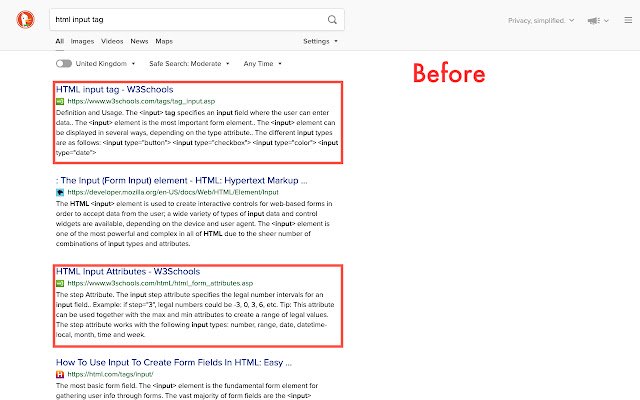
Task: Open HTML Input Attributes - W3Schools result
Action: (128, 271)
